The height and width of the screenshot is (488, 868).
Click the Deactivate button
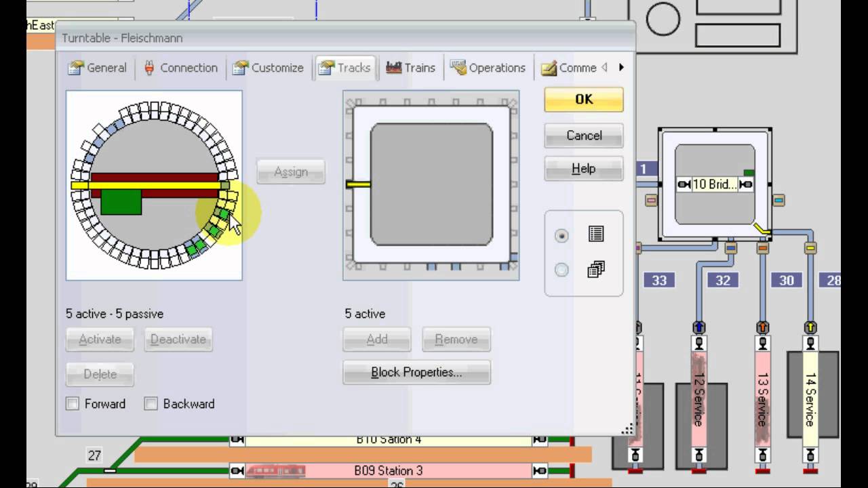[x=178, y=340]
